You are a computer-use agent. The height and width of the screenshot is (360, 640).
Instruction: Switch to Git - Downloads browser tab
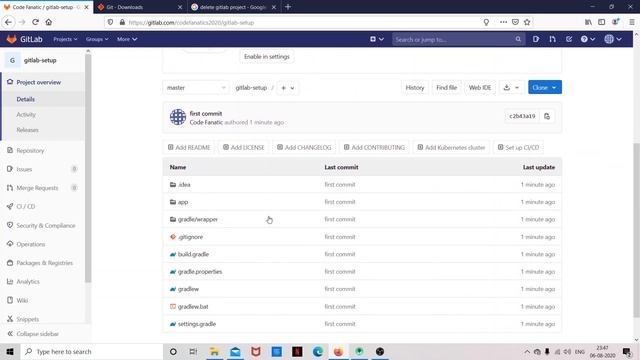pos(140,7)
